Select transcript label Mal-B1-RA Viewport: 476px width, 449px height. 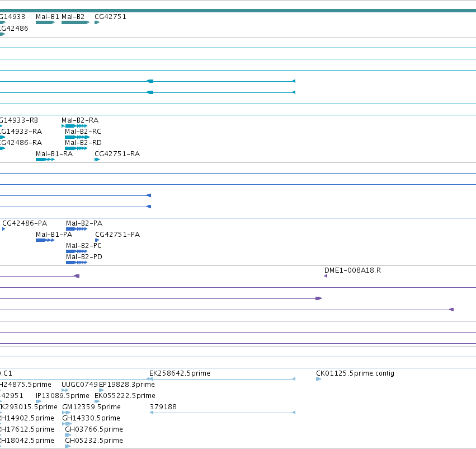[x=54, y=154]
